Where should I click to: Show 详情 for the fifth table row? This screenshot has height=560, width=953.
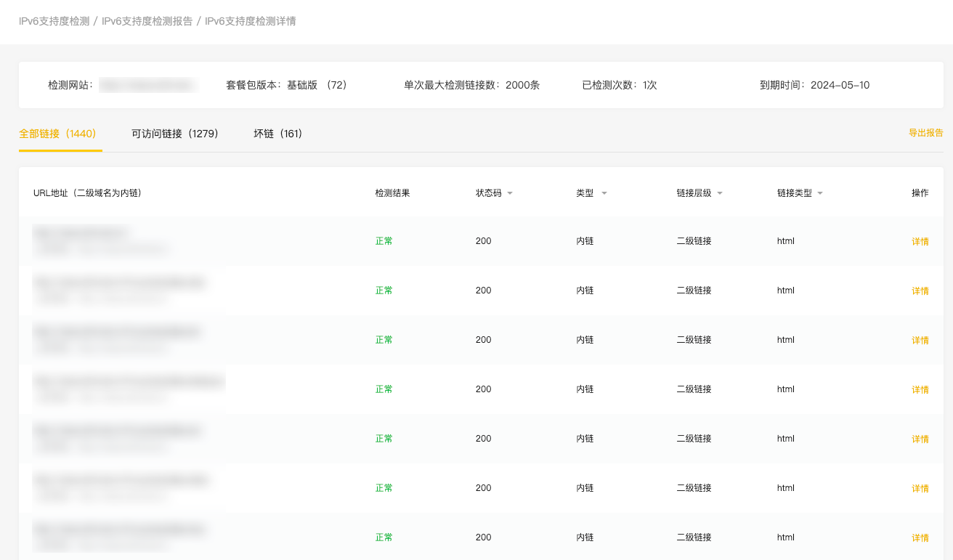(920, 439)
